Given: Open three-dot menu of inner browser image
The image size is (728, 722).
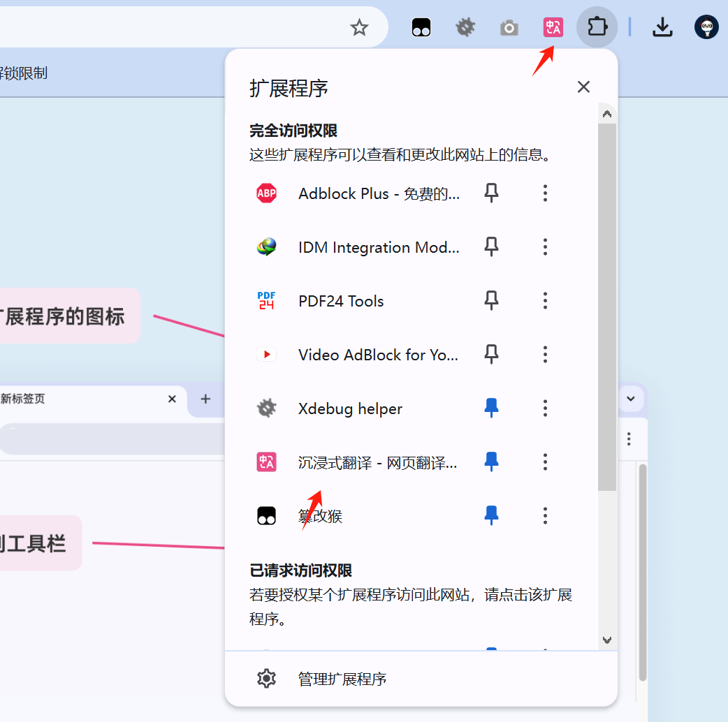Looking at the screenshot, I should click(x=629, y=439).
